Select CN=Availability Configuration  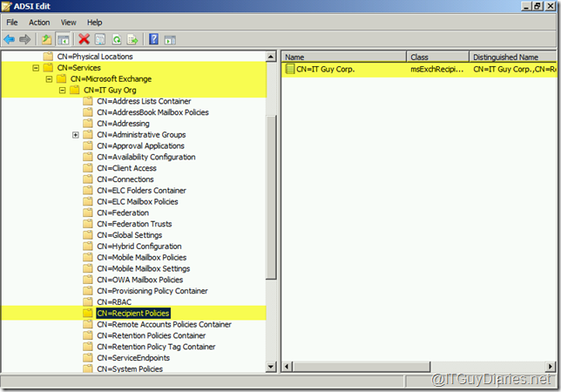click(x=146, y=157)
